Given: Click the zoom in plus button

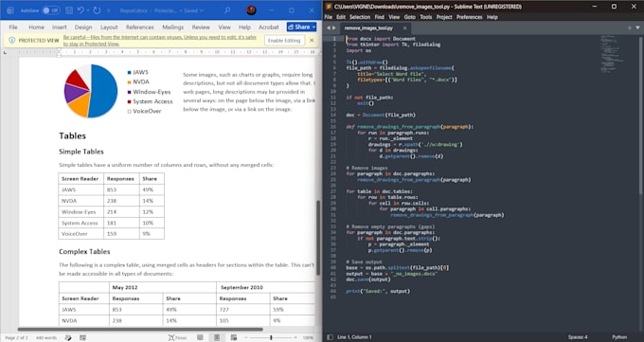Looking at the screenshot, I should (x=295, y=338).
